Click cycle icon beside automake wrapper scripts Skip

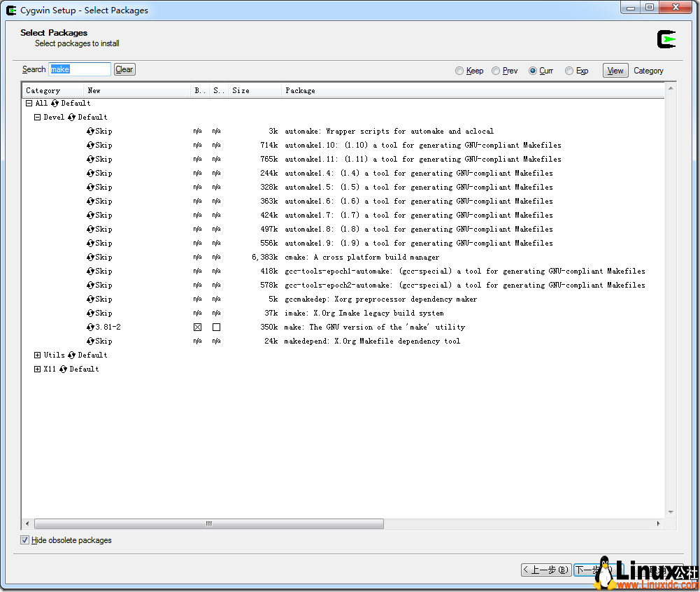click(91, 132)
